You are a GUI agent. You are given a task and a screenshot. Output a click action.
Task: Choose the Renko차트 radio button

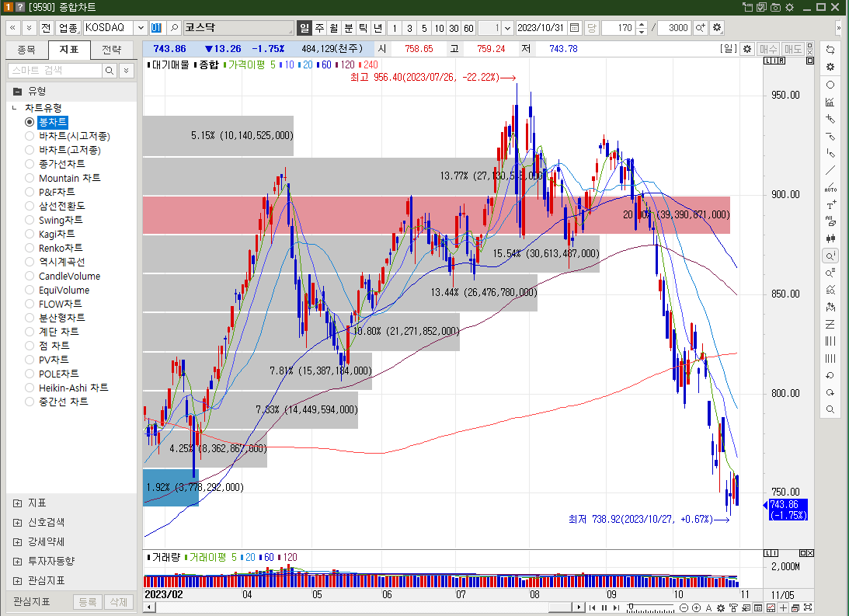[30, 248]
